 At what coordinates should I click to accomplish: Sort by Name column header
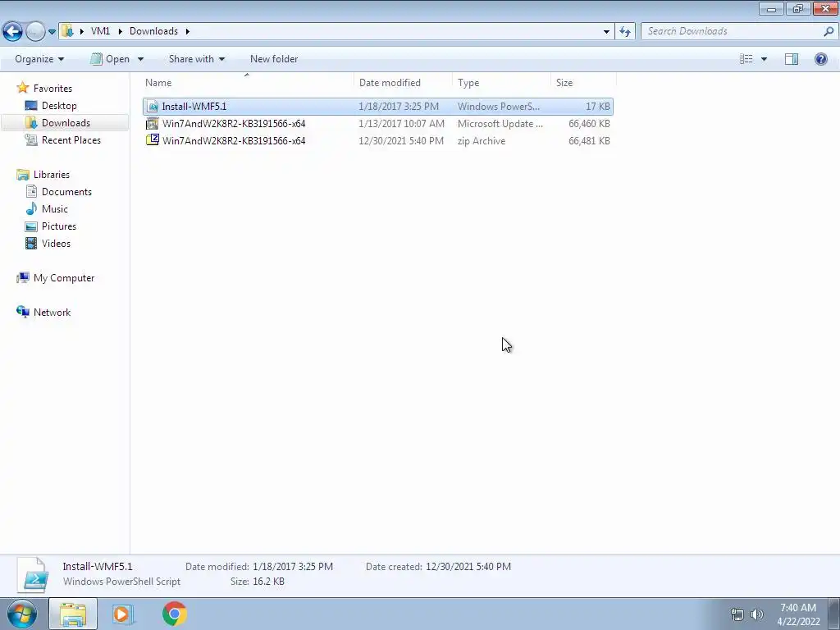click(x=248, y=83)
